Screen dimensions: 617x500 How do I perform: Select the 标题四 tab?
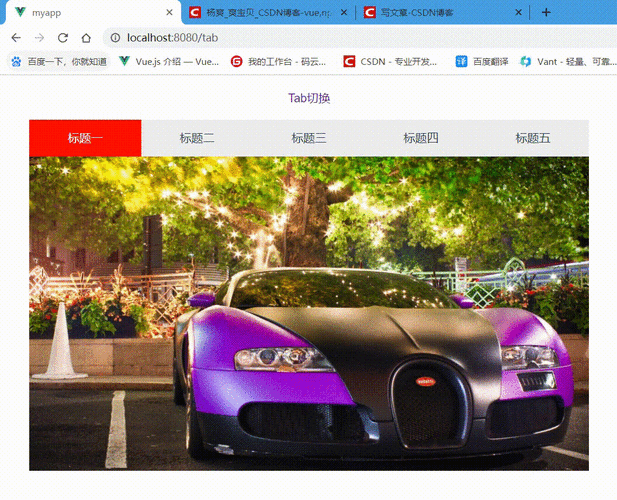421,138
